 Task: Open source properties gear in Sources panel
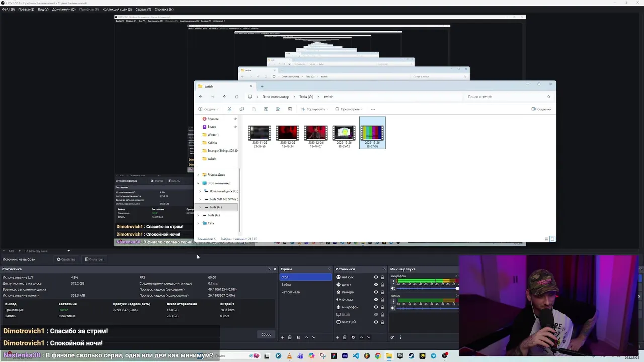coord(353,337)
